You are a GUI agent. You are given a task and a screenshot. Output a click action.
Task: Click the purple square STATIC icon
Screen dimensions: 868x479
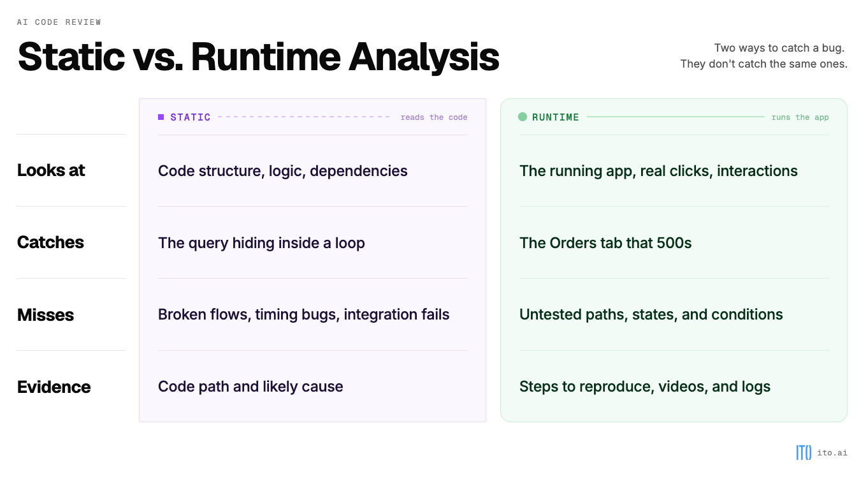[x=161, y=117]
